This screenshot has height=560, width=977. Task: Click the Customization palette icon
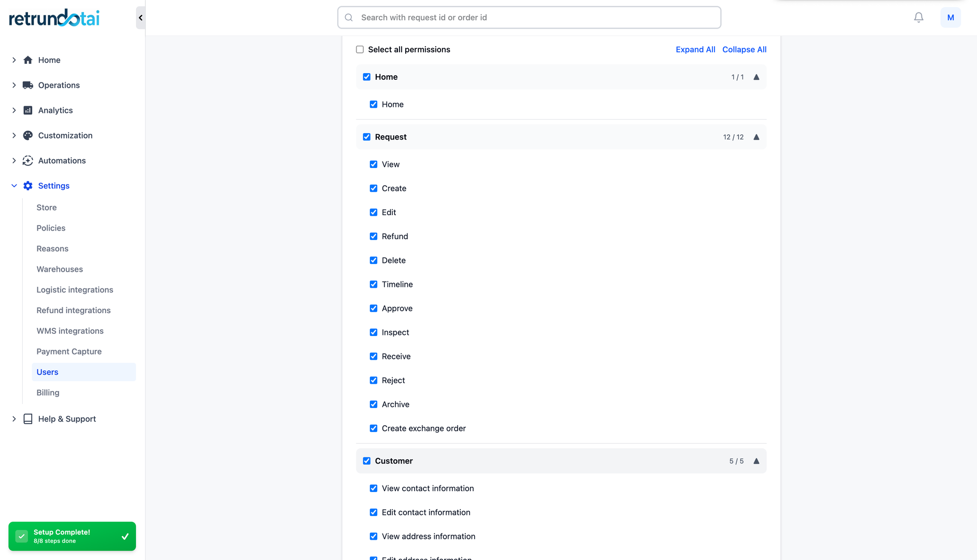(x=28, y=135)
